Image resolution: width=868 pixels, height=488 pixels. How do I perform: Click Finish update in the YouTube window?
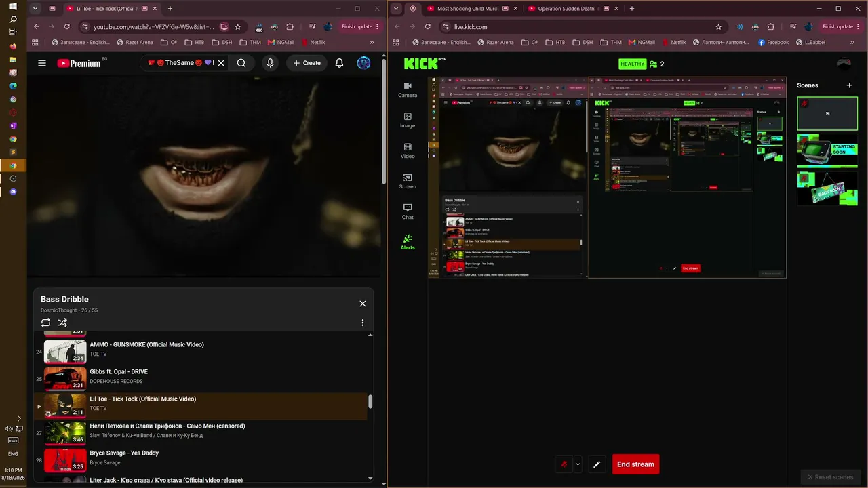point(360,26)
